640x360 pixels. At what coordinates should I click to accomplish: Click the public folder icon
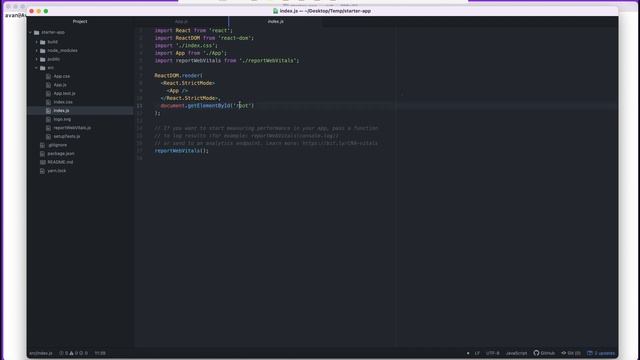click(x=42, y=59)
